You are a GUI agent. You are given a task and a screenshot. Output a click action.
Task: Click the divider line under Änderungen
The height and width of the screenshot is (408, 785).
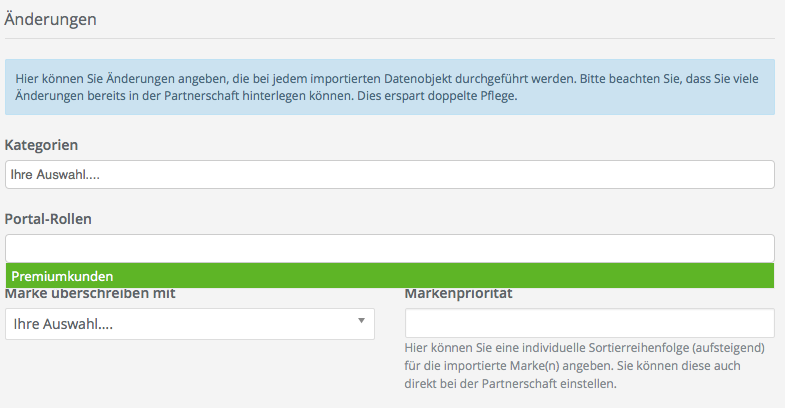click(389, 38)
